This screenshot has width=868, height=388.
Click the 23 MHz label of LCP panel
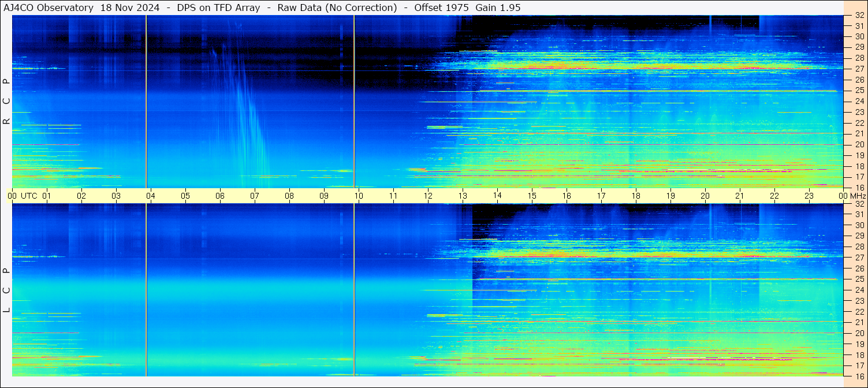[859, 301]
